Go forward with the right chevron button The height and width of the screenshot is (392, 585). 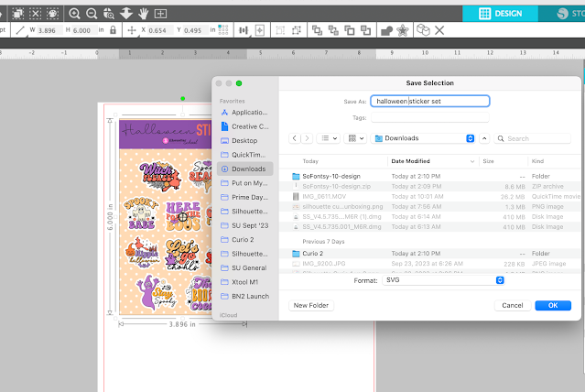click(307, 138)
